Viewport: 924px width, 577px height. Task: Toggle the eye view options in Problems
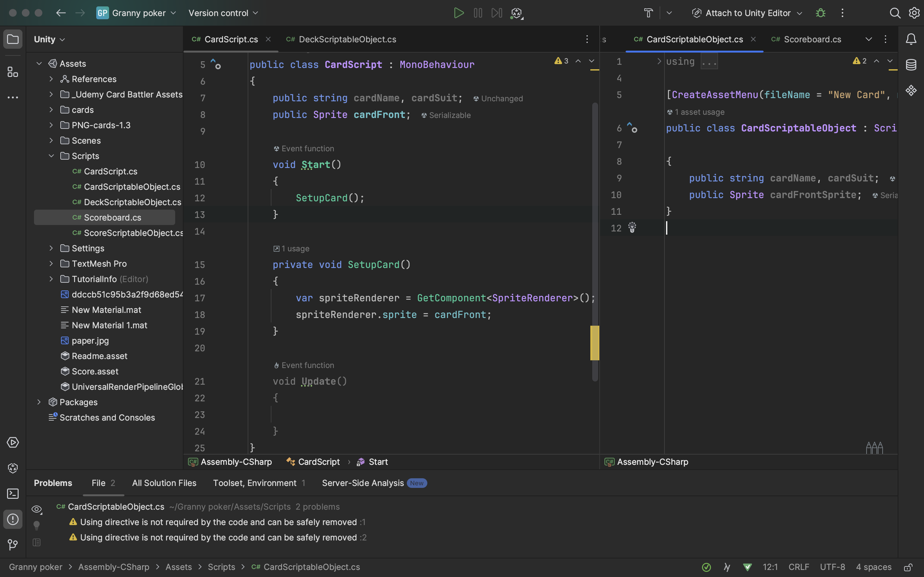37,509
